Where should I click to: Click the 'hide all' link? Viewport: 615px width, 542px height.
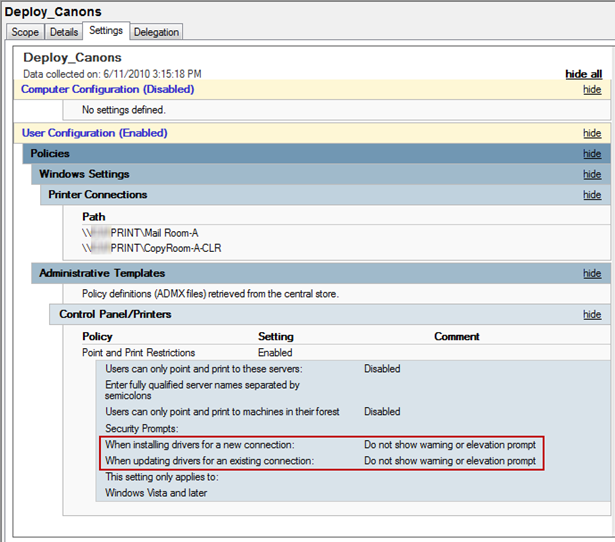coord(583,74)
